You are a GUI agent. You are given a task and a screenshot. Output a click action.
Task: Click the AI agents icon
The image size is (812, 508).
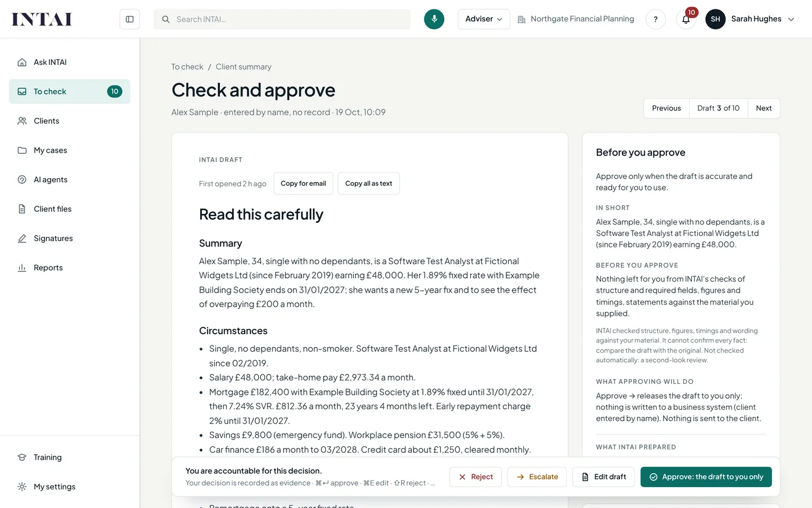point(22,179)
